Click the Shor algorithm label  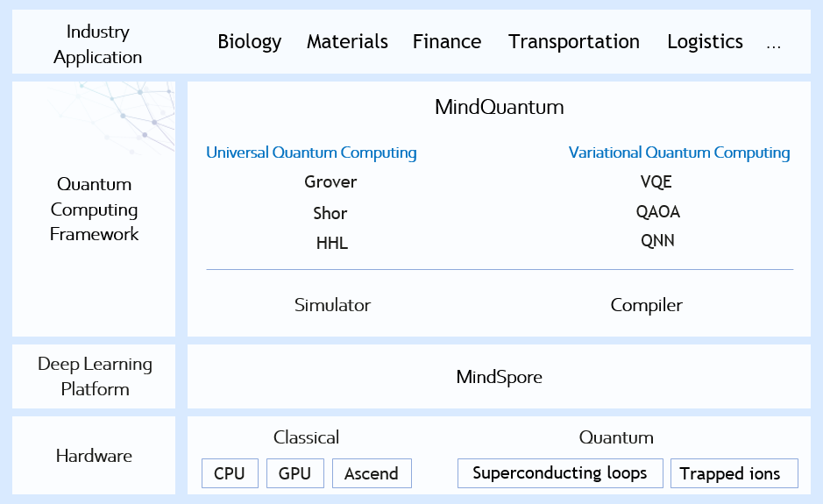pos(330,213)
